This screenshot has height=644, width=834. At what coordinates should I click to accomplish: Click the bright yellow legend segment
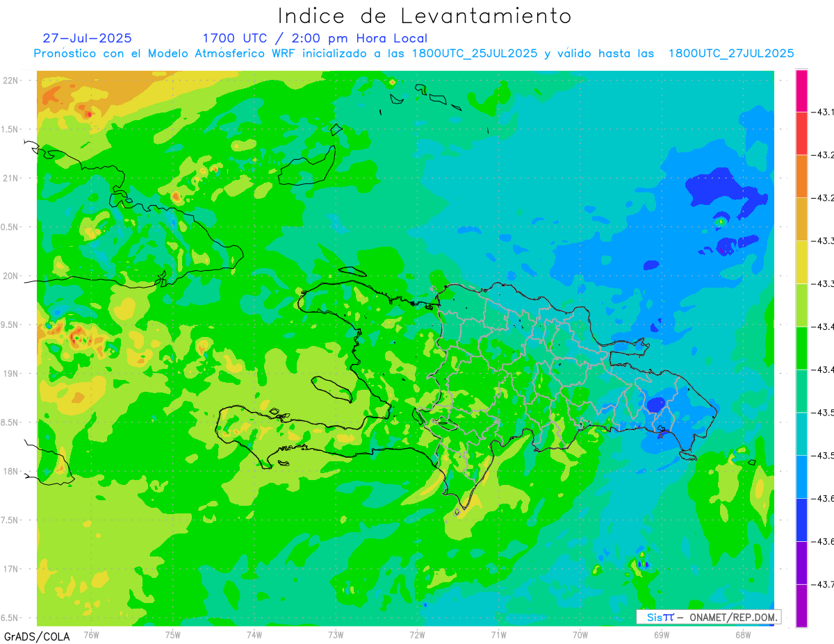pyautogui.click(x=801, y=262)
